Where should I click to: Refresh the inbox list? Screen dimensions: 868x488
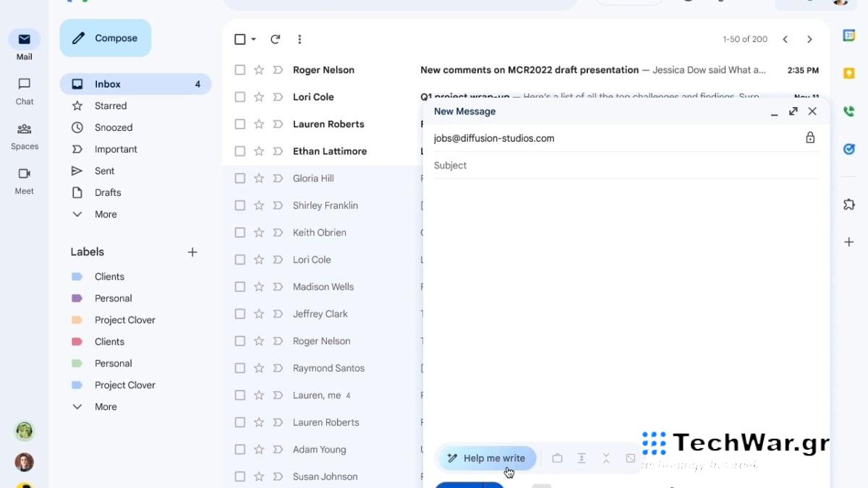pos(275,39)
